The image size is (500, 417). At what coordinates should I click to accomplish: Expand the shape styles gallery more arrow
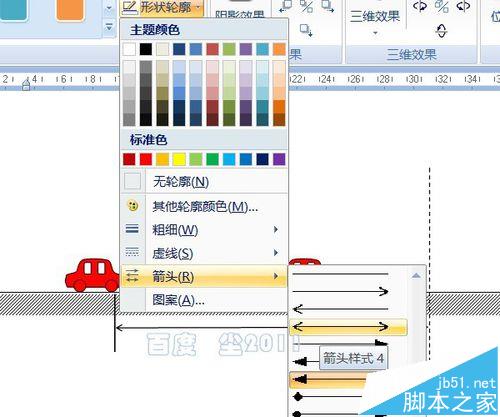[x=109, y=27]
